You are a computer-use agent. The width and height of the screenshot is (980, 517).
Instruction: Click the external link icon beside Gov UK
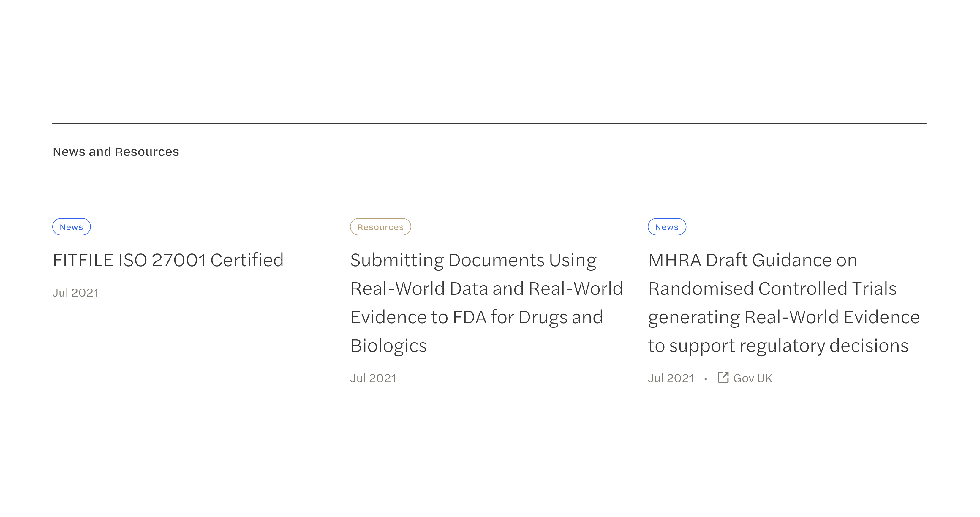(723, 377)
